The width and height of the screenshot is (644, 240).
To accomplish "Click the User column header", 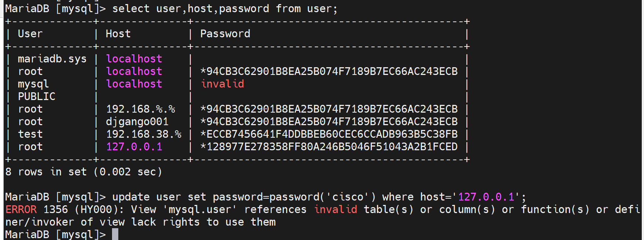I will 30,34.
